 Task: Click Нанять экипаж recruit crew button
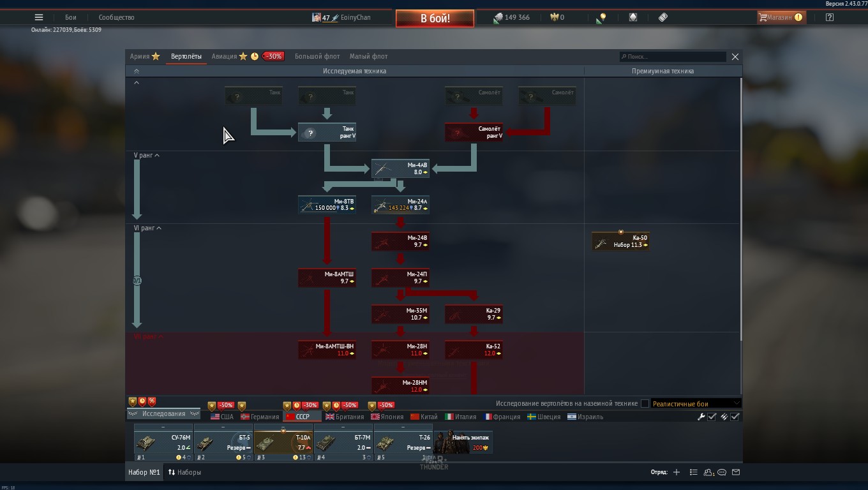click(463, 443)
